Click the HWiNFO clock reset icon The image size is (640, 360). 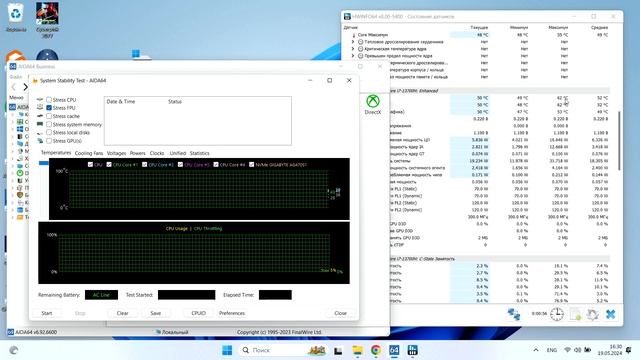557,314
